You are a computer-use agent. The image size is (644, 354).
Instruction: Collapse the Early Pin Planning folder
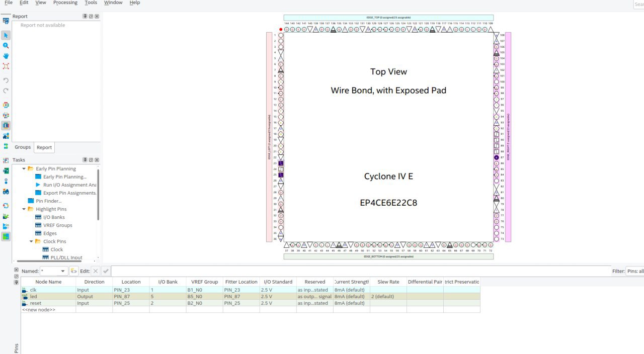pos(24,169)
